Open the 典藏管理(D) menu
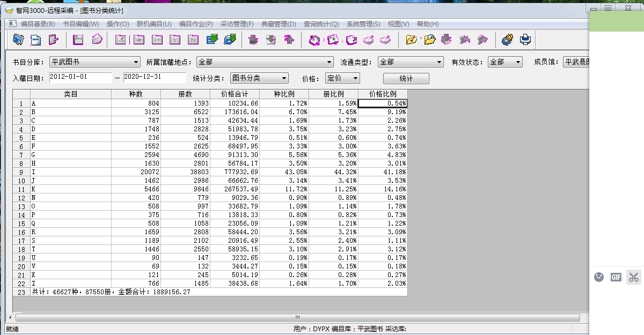The height and width of the screenshot is (335, 644). (279, 24)
